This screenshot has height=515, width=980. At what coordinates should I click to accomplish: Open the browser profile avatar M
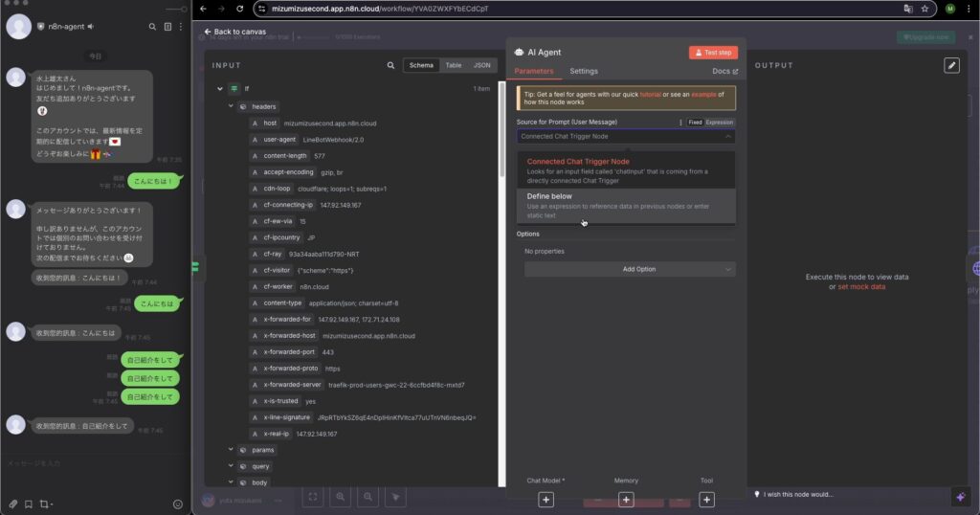(950, 9)
